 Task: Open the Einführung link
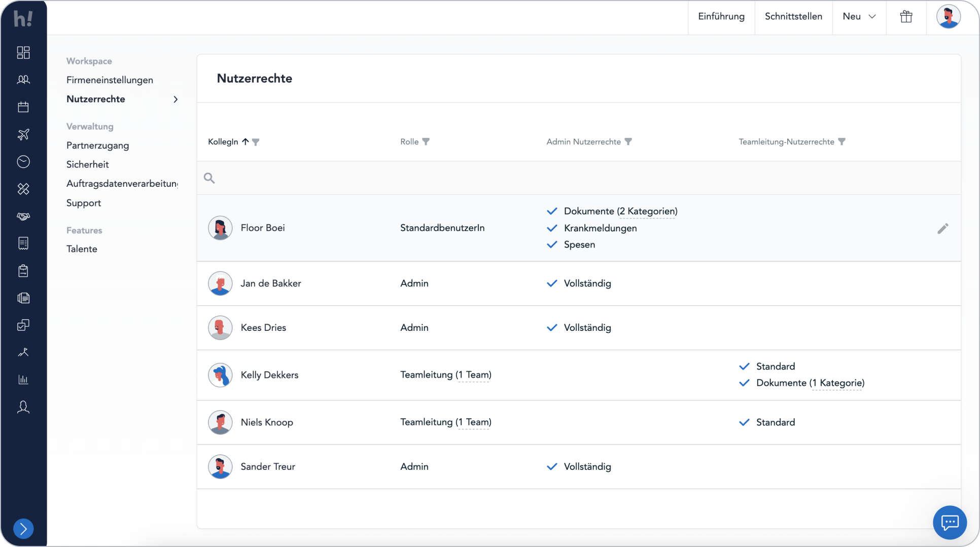coord(721,17)
